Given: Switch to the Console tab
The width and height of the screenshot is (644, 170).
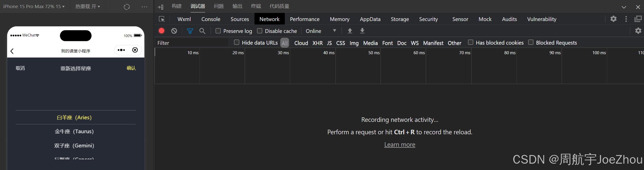Looking at the screenshot, I should click(211, 19).
